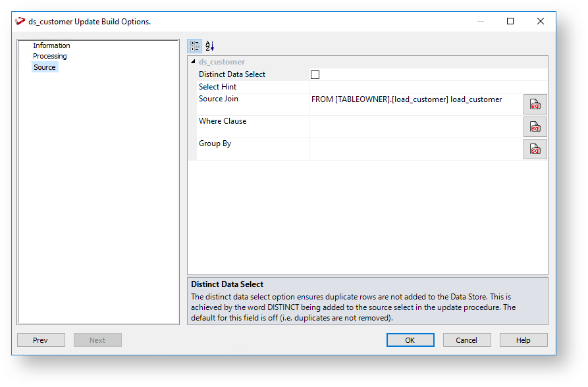Switch to Categorized property view icon
The width and height of the screenshot is (588, 387).
pos(195,46)
